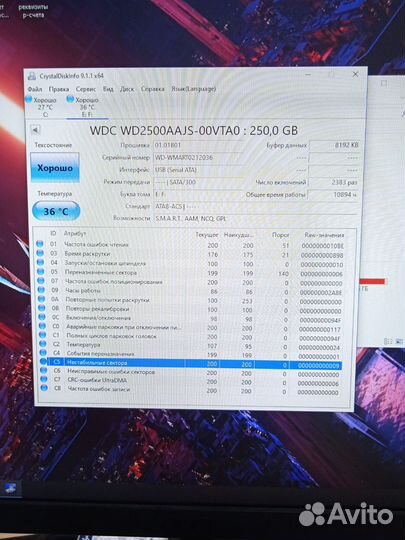Click the Текущее column header
Viewport: 405px width, 540px height.
pyautogui.click(x=207, y=235)
